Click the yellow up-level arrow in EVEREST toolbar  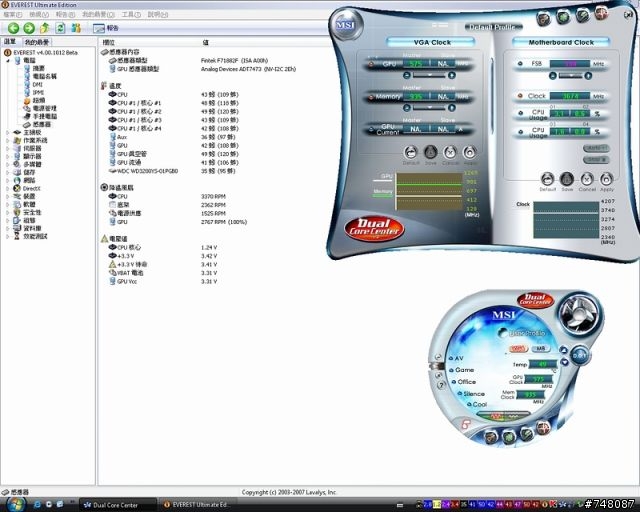click(x=45, y=28)
